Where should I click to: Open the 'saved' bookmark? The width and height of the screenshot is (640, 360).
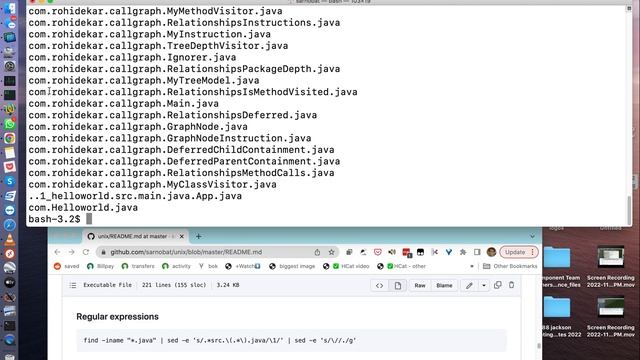[x=67, y=266]
